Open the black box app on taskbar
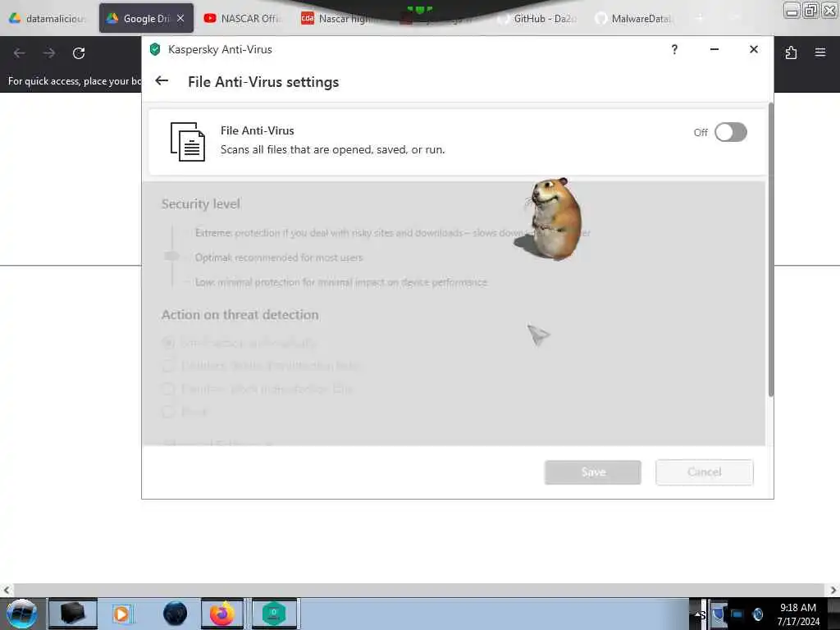The image size is (840, 630). click(x=73, y=614)
